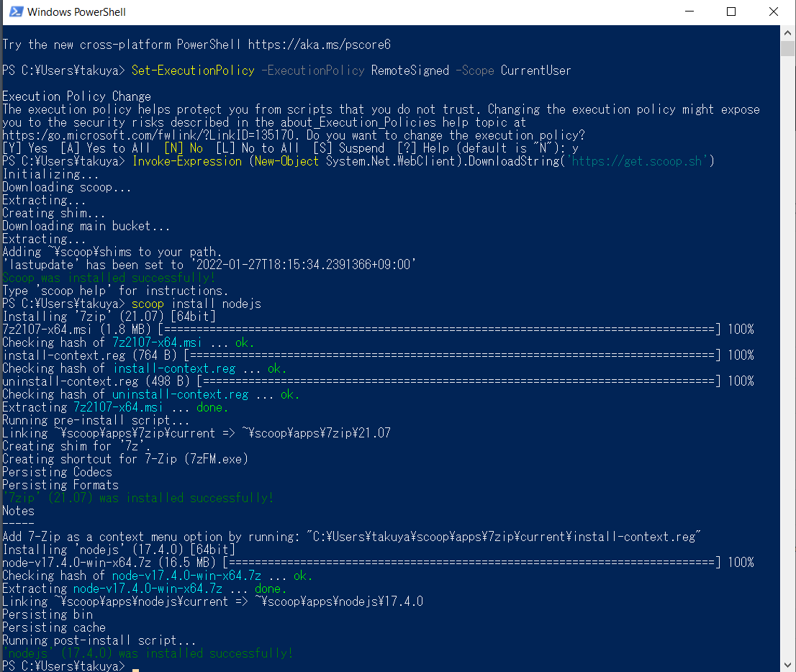Click 'nodejs (17.4.0) was installed successfully' message

point(148,653)
